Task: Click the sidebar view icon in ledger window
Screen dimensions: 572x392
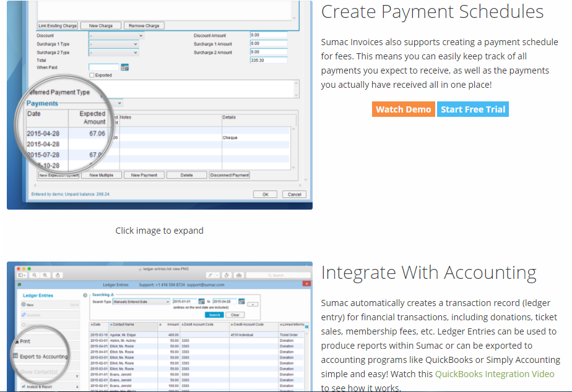Action: 22,275
